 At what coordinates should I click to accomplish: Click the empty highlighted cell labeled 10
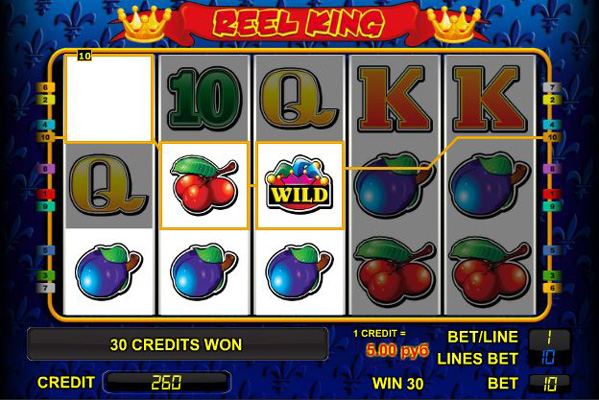coord(109,99)
